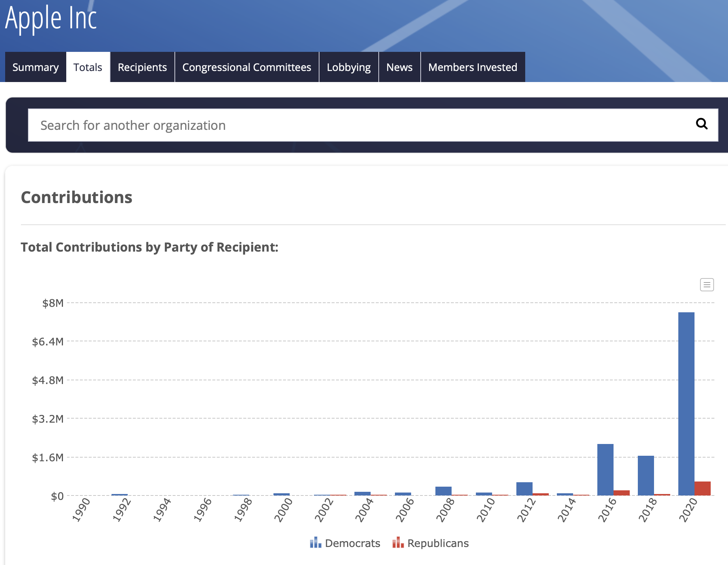
Task: Select the 2018 Democrats blue bar
Action: [646, 476]
